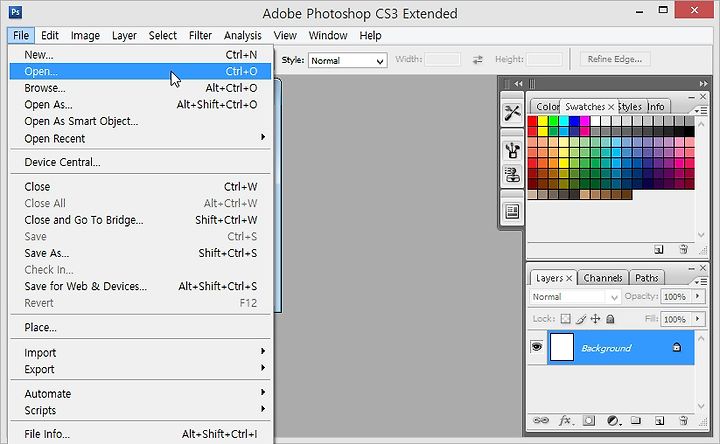Image resolution: width=720 pixels, height=444 pixels.
Task: Pick the pure white swatch in top row
Action: click(x=595, y=121)
